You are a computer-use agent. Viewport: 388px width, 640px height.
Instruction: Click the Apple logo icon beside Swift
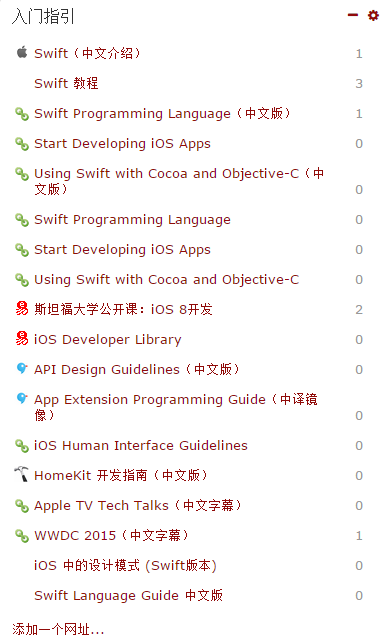[x=22, y=52]
